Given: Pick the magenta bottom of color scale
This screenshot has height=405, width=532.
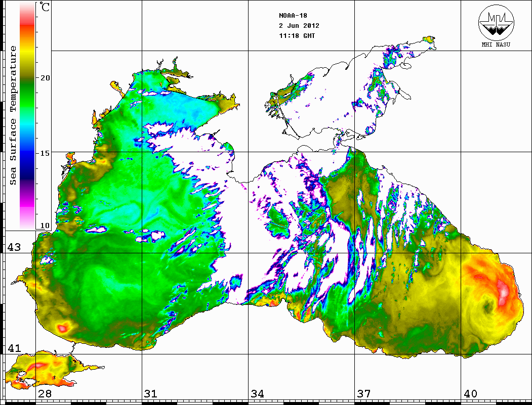Looking at the screenshot, I should 27,203.
